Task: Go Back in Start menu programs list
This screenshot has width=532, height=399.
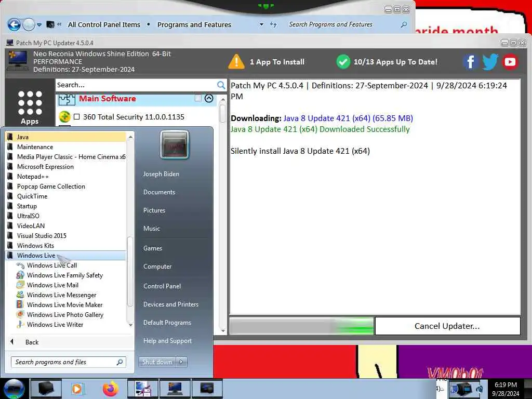Action: tap(32, 342)
